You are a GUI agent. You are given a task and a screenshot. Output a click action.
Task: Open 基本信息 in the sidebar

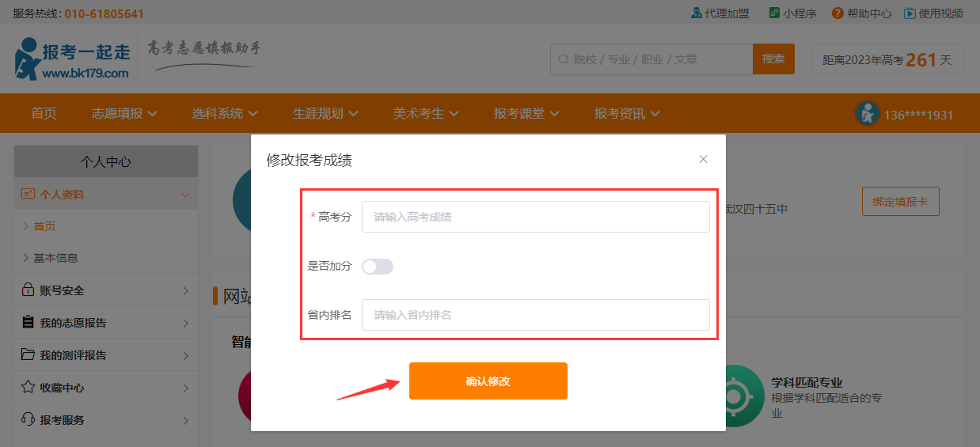click(55, 258)
